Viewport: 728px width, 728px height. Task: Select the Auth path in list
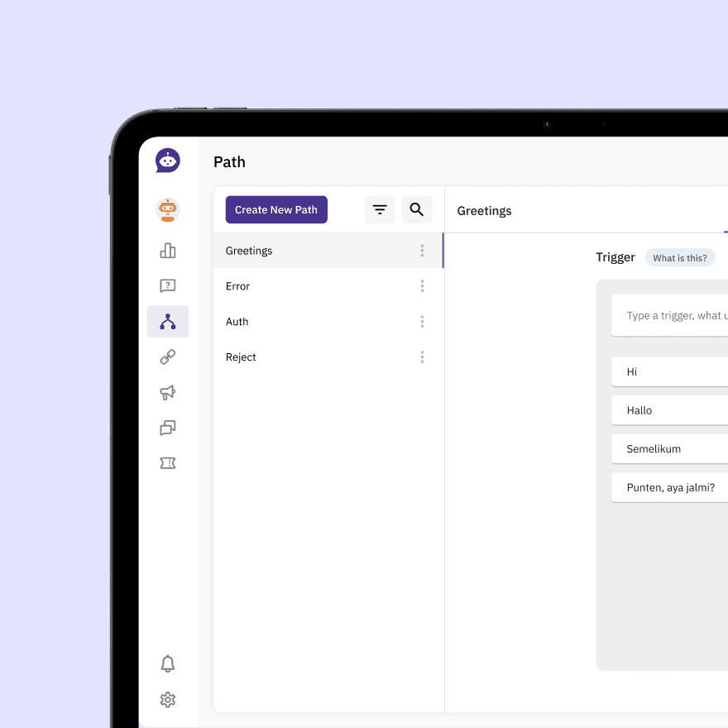click(328, 321)
